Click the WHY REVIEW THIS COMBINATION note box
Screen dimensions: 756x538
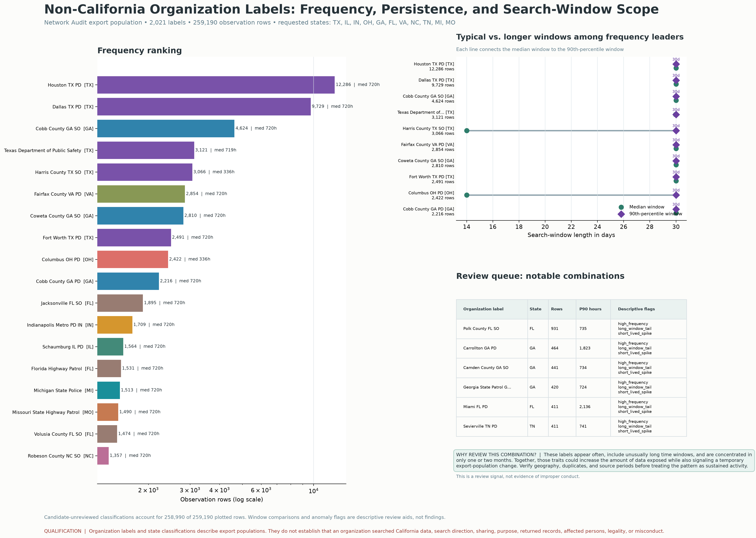click(604, 460)
